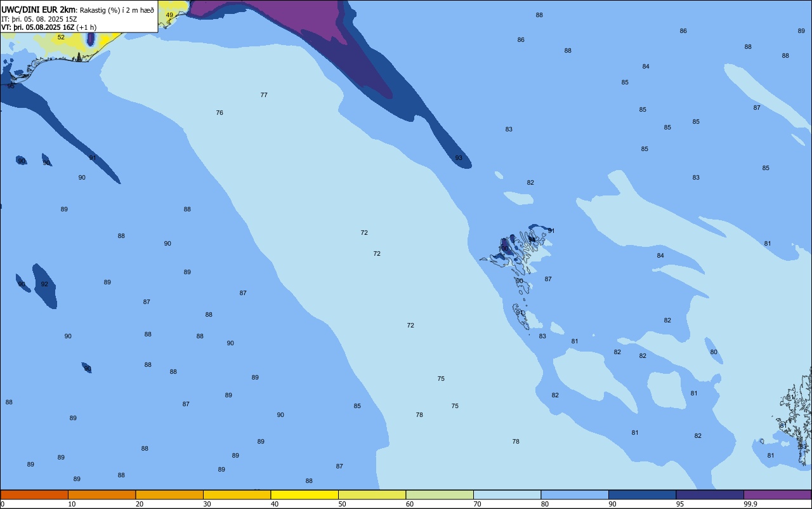Click the legend tick label '70'
812x509 pixels.
coord(477,504)
